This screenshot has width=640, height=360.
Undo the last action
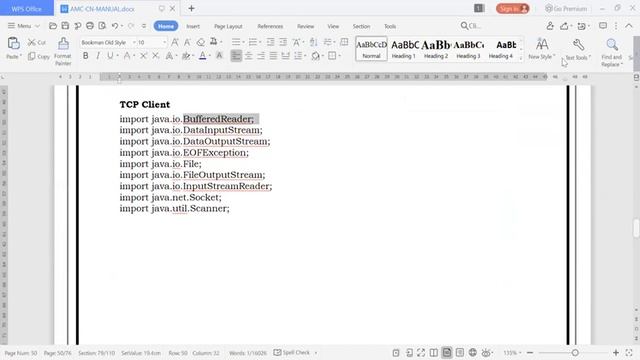pyautogui.click(x=115, y=26)
